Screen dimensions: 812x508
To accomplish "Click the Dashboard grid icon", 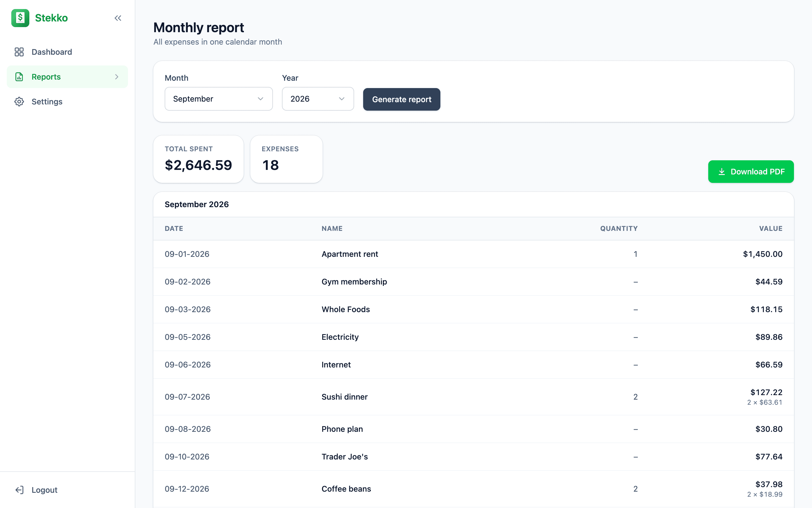I will [19, 52].
